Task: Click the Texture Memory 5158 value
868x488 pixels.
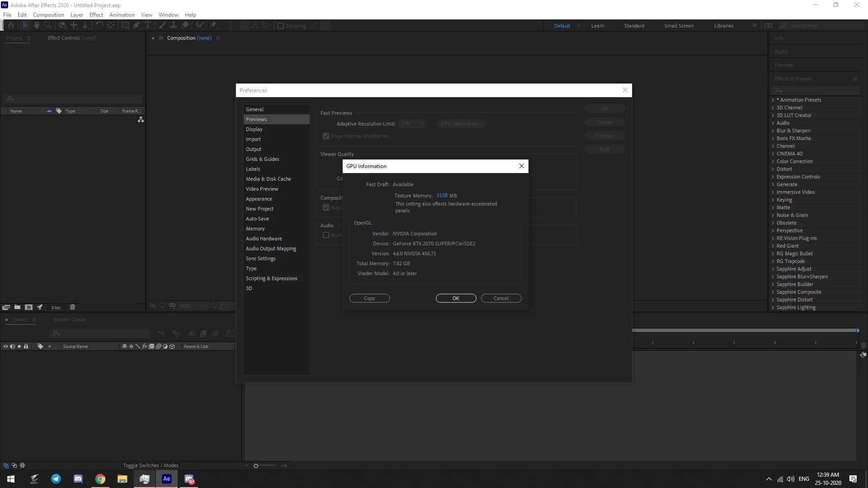Action: point(442,196)
